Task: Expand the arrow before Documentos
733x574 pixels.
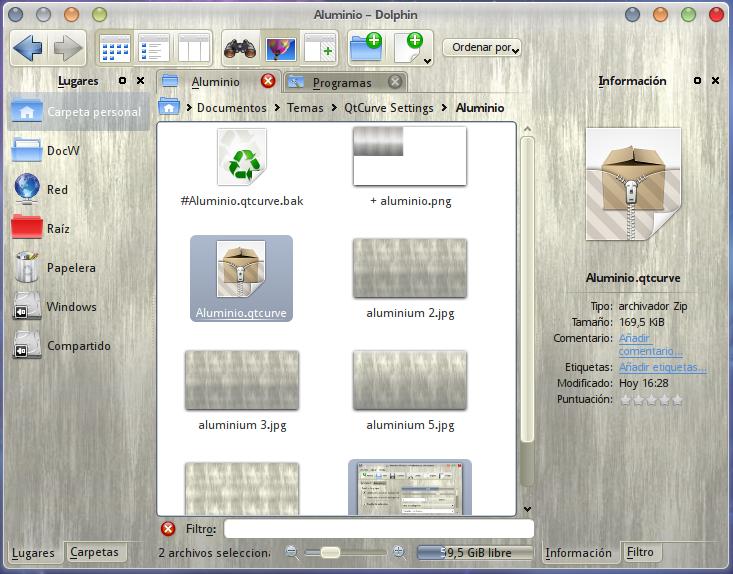Action: 189,108
